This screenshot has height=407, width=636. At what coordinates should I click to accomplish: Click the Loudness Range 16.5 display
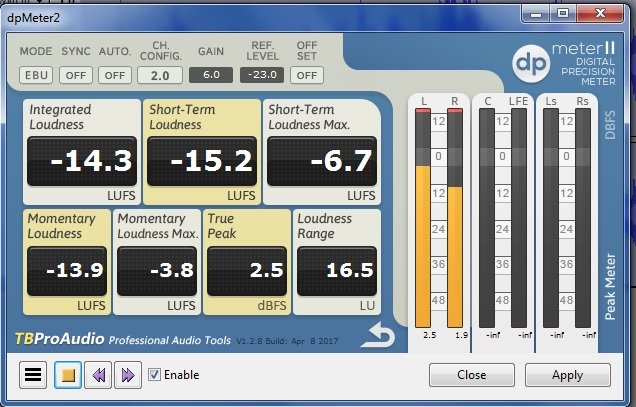click(337, 271)
